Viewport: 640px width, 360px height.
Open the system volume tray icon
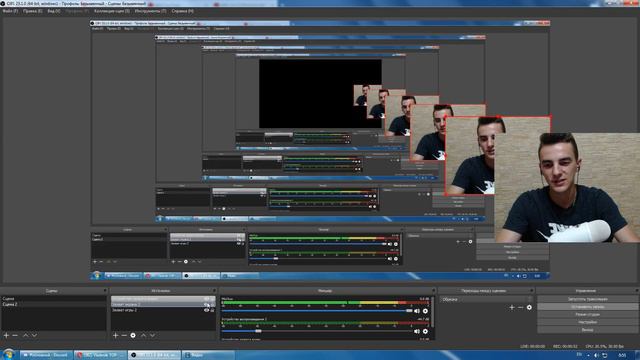596,356
